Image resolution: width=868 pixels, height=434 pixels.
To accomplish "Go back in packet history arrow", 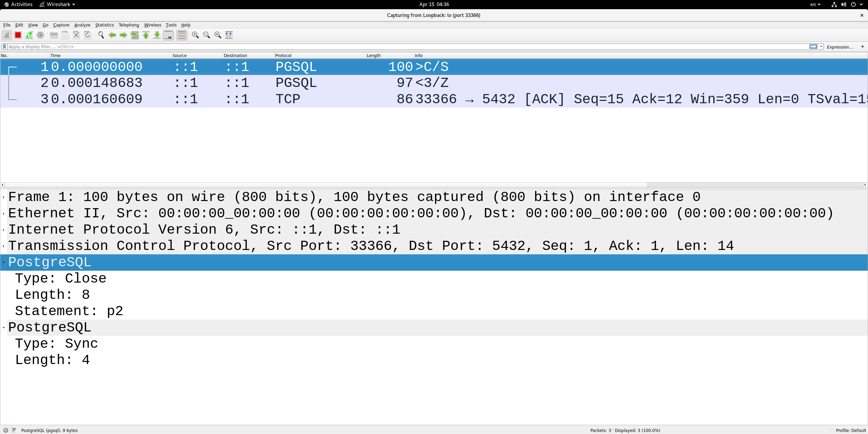I will 112,35.
